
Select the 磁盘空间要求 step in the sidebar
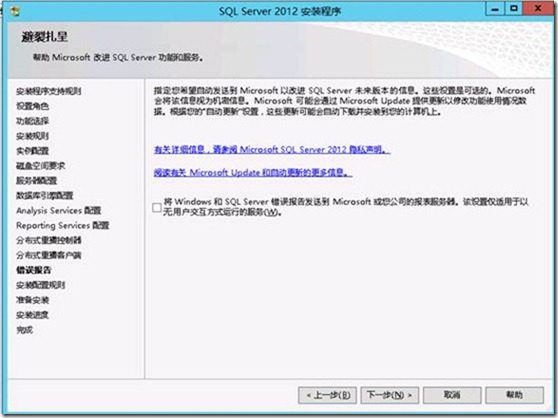click(41, 166)
